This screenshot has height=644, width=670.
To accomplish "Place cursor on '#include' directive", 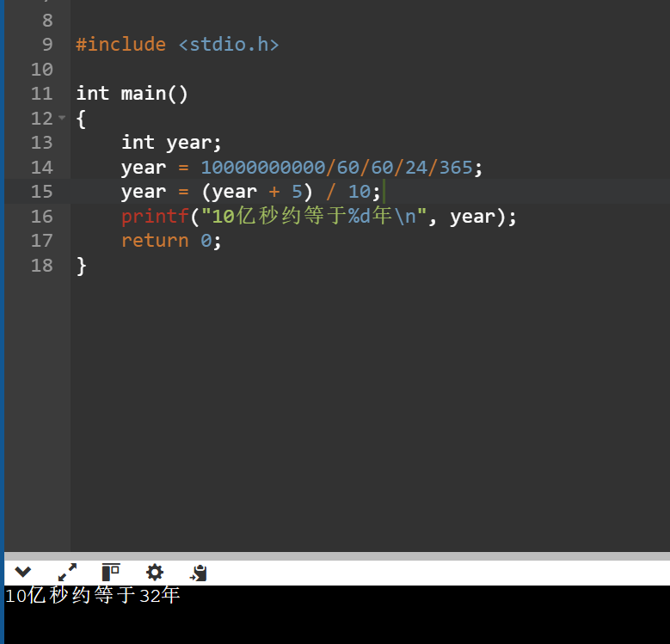I will click(121, 45).
